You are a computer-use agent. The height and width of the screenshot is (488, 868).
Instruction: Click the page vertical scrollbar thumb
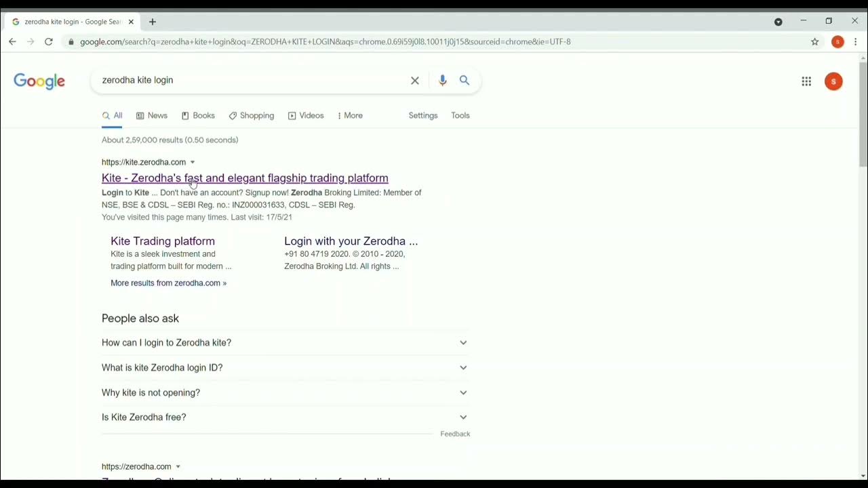863,115
